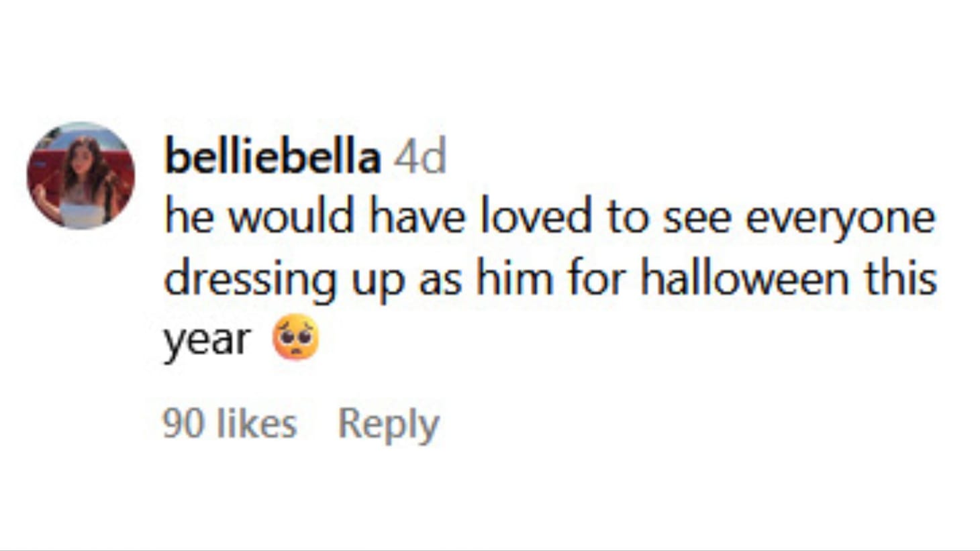
Task: Click the word "halloween" in the comment
Action: click(x=744, y=278)
